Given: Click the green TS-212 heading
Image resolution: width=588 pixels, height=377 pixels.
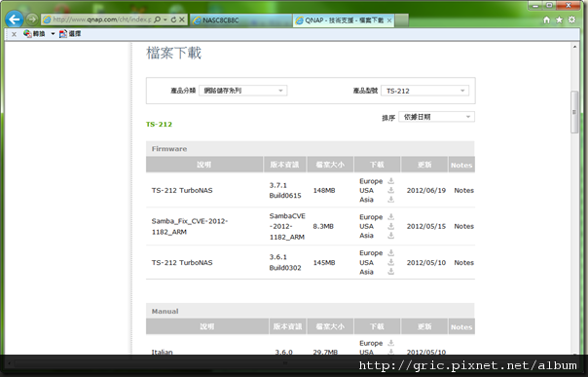Looking at the screenshot, I should [x=159, y=124].
